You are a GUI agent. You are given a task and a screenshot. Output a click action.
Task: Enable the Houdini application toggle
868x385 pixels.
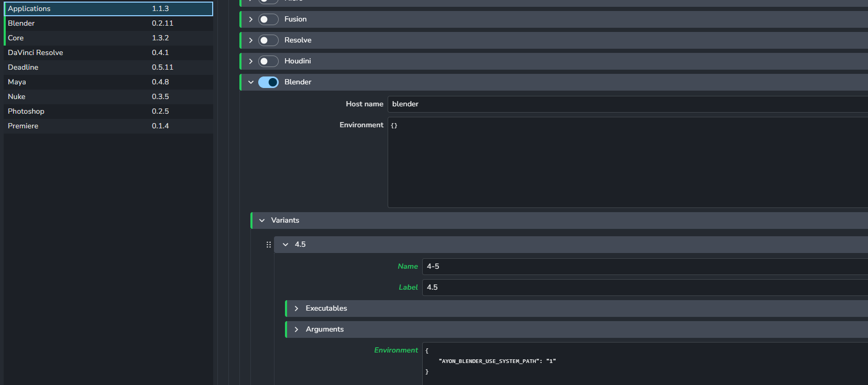pos(268,61)
